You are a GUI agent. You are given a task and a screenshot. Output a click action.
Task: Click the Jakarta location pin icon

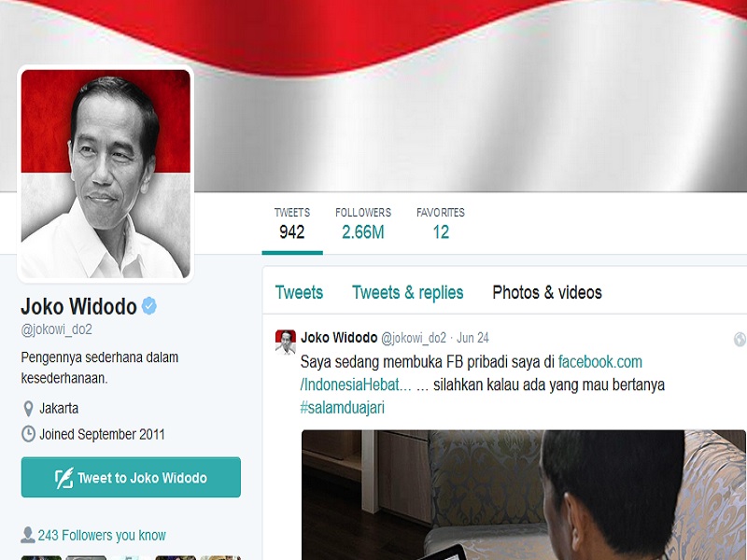28,409
